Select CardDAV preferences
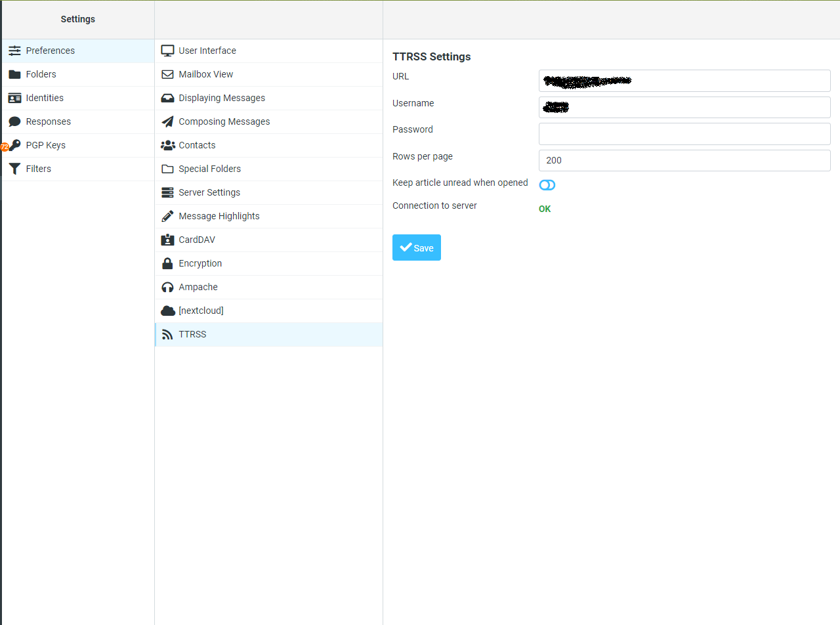 click(268, 240)
